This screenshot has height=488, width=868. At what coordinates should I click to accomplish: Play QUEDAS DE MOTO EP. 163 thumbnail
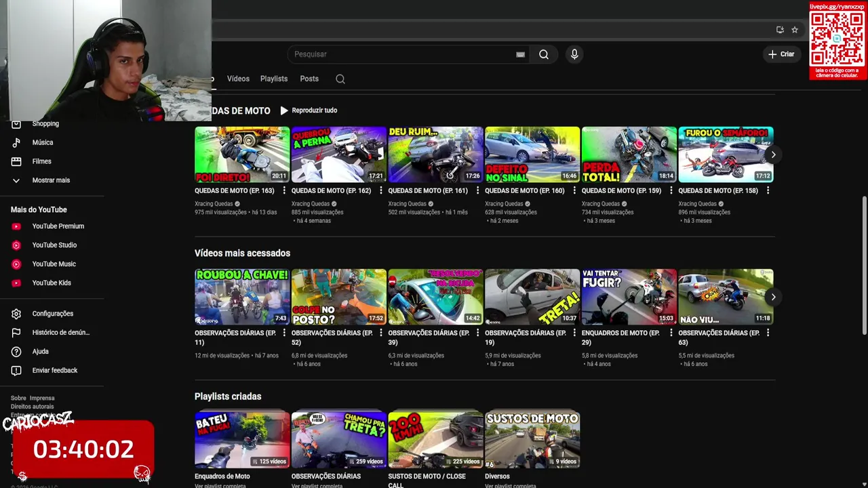point(242,155)
